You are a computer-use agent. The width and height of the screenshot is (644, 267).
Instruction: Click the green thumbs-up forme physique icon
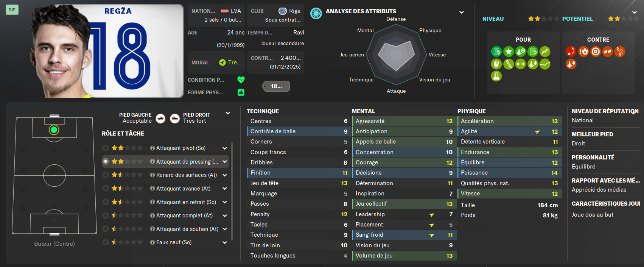241,92
